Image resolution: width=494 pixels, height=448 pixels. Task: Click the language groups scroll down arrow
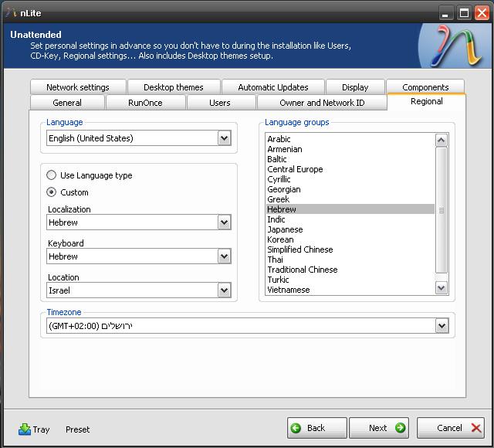click(441, 287)
